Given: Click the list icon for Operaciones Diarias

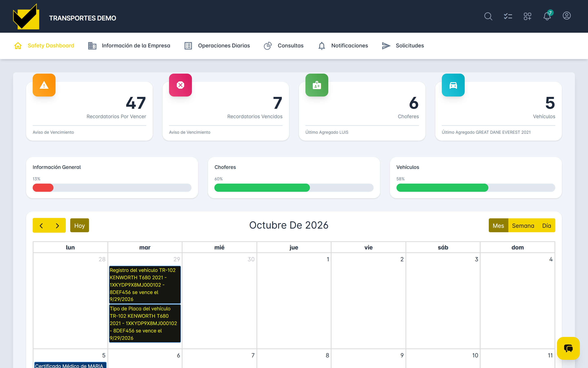Looking at the screenshot, I should (x=188, y=46).
